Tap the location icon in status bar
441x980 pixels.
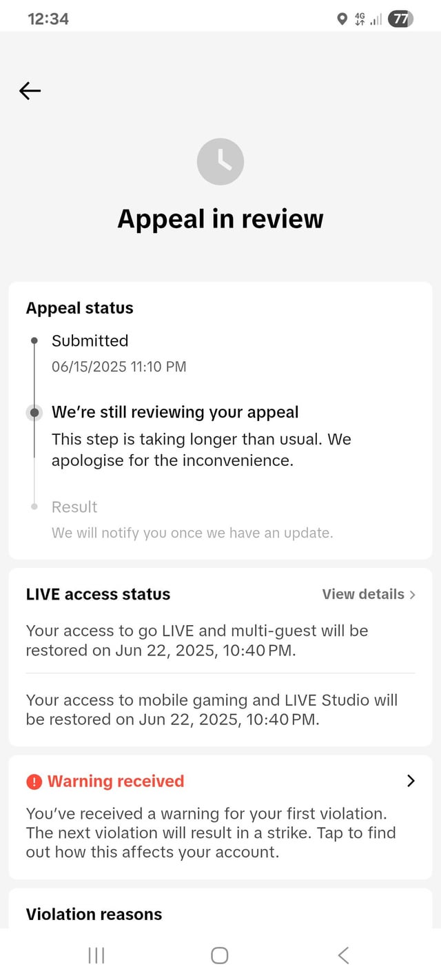coord(342,19)
